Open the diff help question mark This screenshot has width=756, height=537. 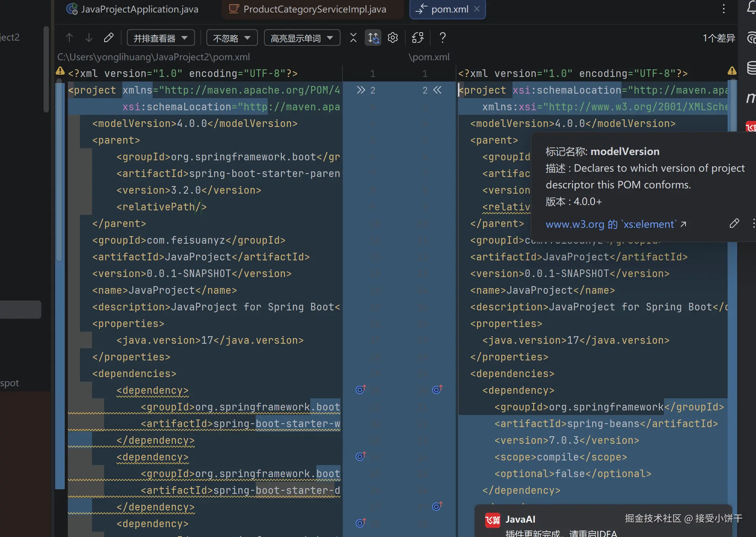[442, 38]
